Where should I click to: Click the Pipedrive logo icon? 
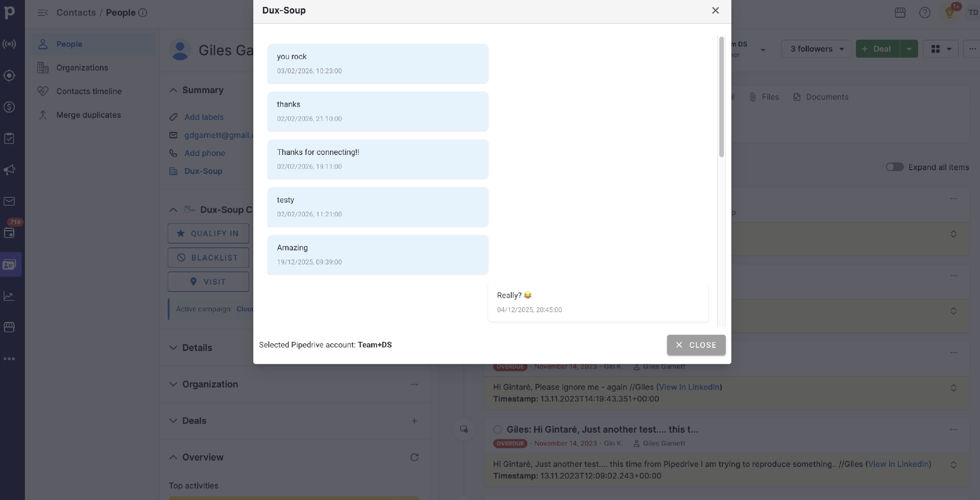9,12
